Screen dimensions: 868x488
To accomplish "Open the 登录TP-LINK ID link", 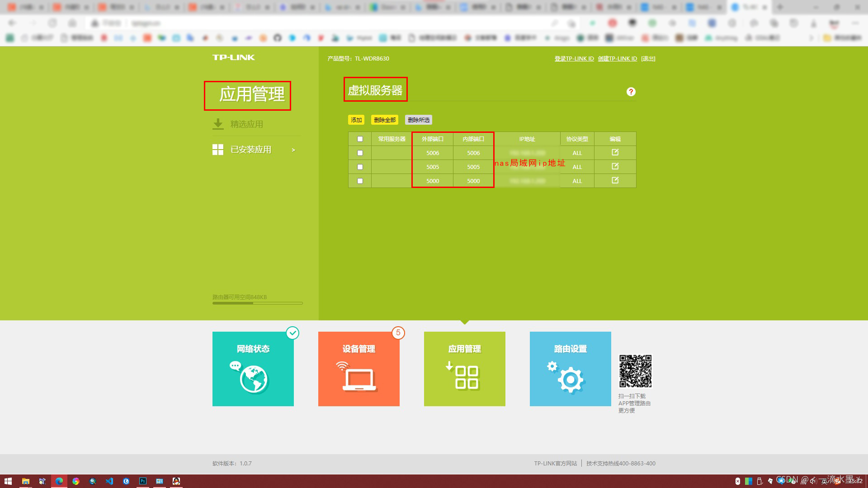I will click(574, 59).
